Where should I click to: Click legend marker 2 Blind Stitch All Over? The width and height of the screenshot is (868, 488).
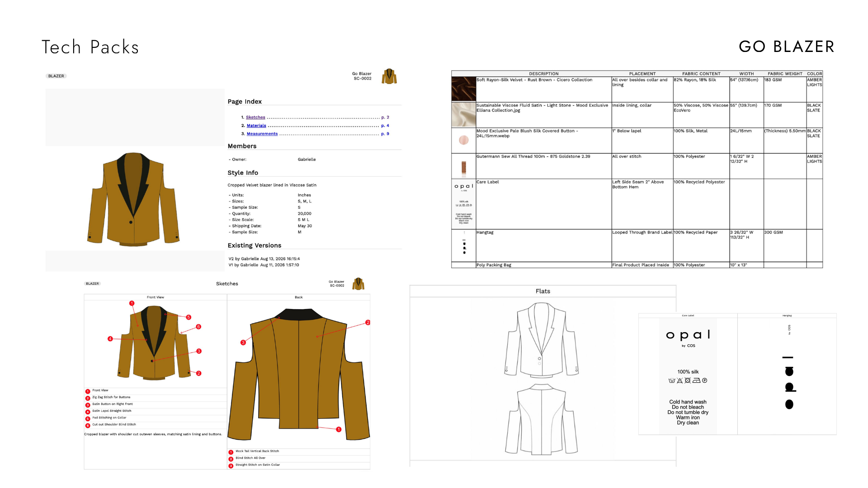[231, 459]
